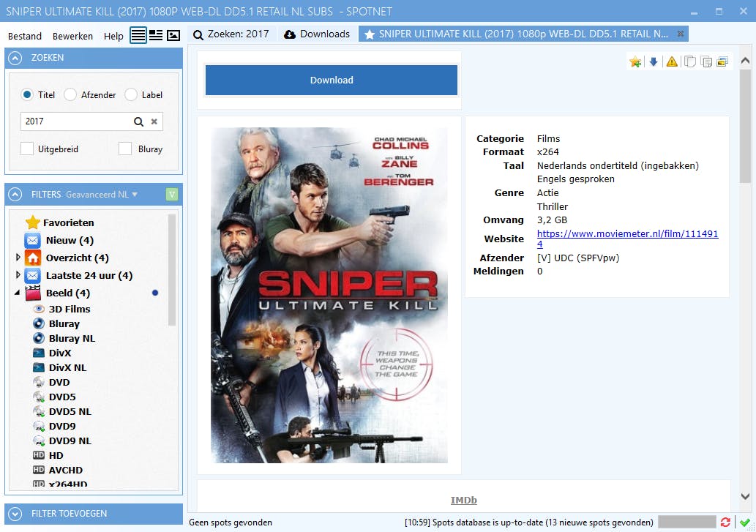This screenshot has height=532, width=756.
Task: Click the blue download arrow icon
Action: coord(654,61)
